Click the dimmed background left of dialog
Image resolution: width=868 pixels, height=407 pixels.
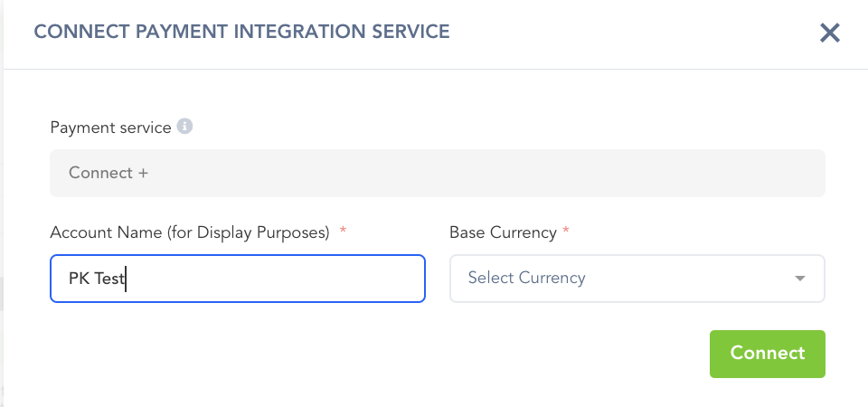point(2,226)
